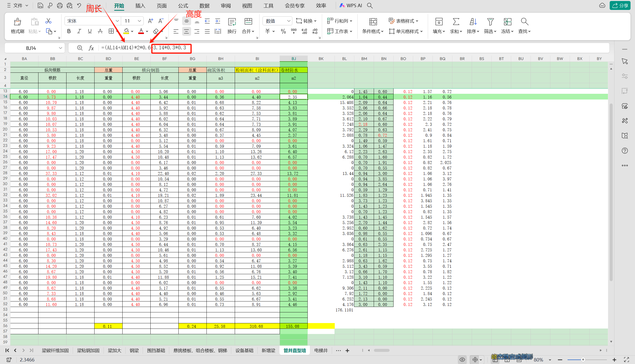Click the percent style icon

coord(283,31)
